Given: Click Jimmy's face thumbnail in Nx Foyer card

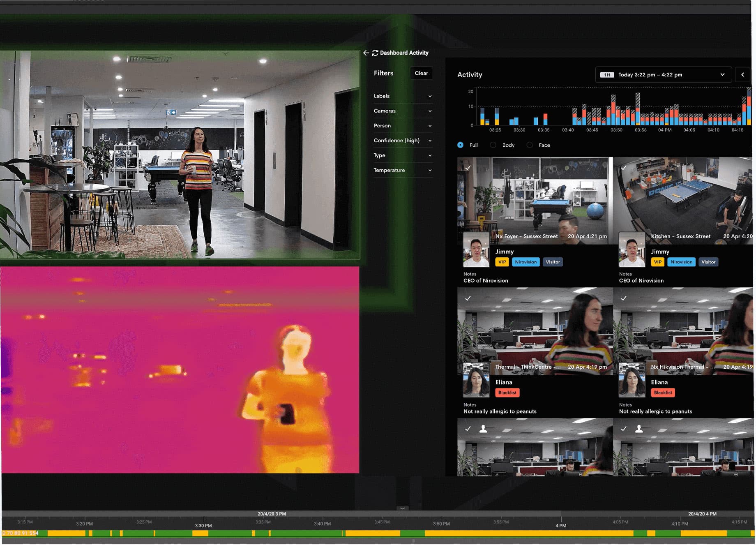Looking at the screenshot, I should point(476,250).
